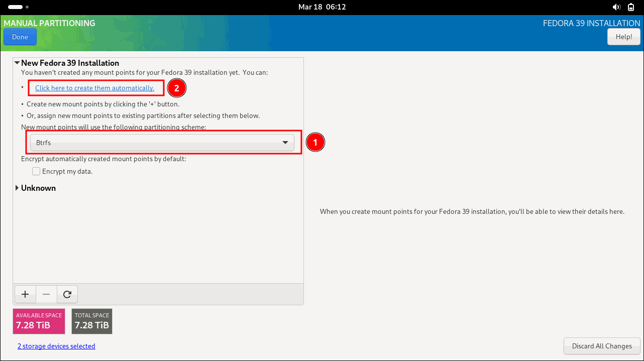Click the plus icon to add mount point
The height and width of the screenshot is (361, 644).
coord(25,295)
